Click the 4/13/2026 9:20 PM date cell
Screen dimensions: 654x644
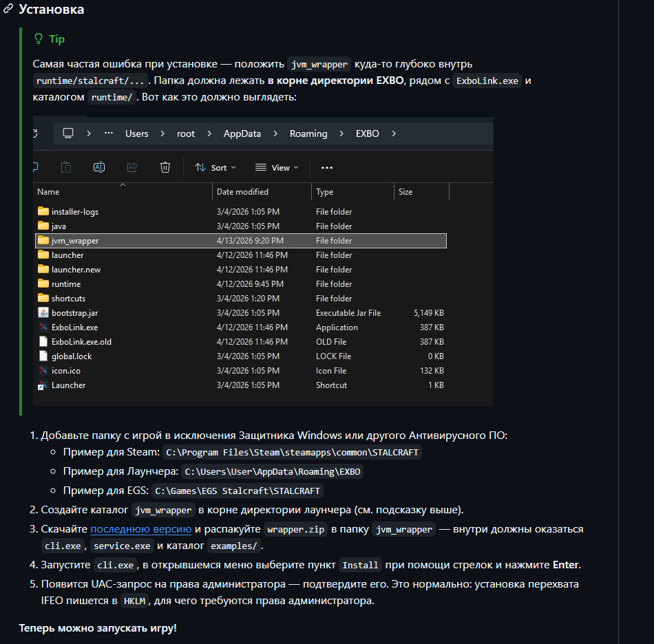coord(250,241)
